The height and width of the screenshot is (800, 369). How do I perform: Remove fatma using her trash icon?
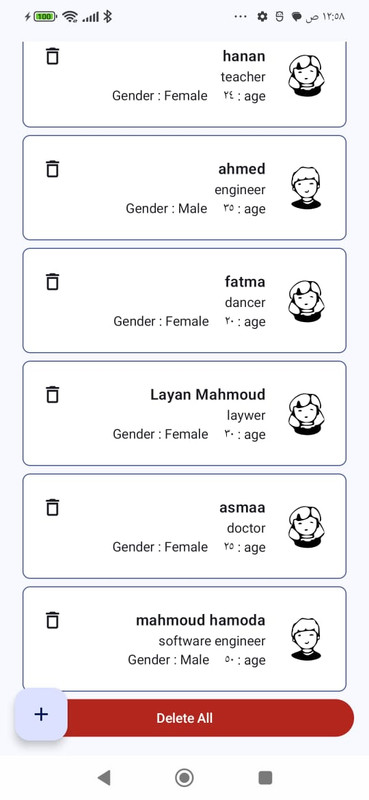(x=53, y=281)
